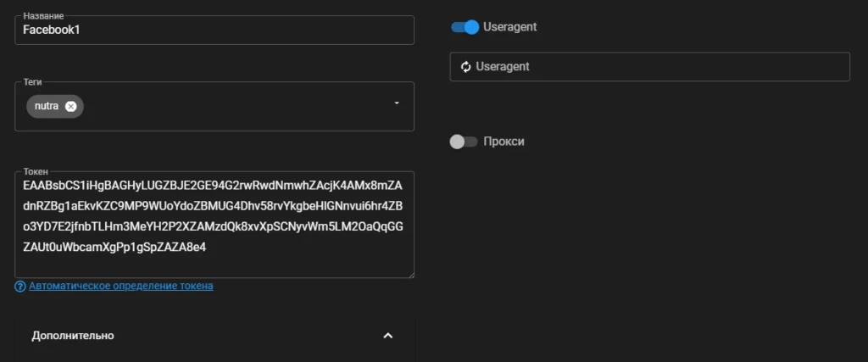Collapse Дополнительно using the chevron up icon
Screen dimensions: 868x362
pos(388,336)
